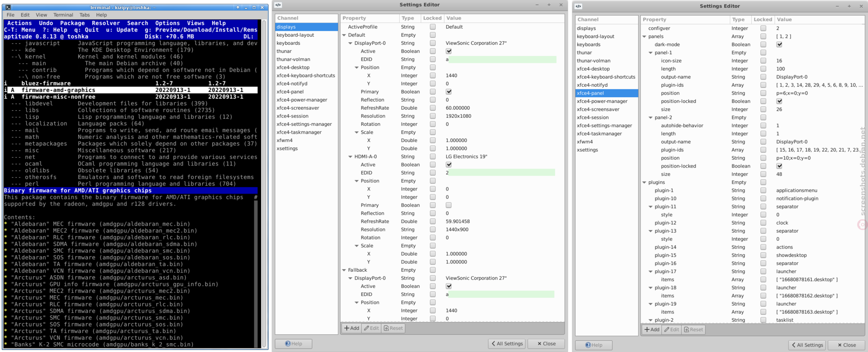This screenshot has height=352, width=868.
Task: Toggle the Locked checkbox for ActiveProfile
Action: (433, 27)
